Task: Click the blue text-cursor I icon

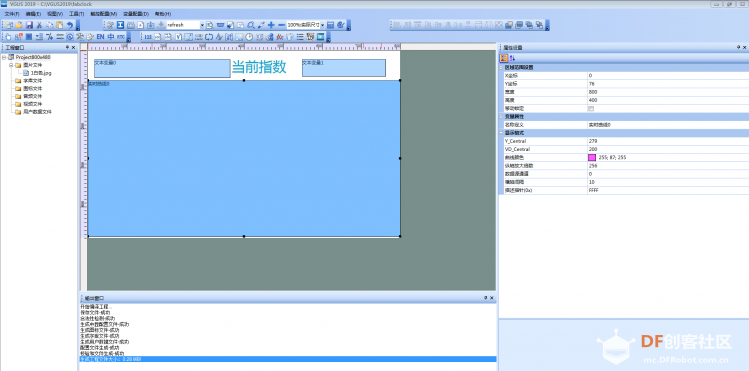Action: 120,25
